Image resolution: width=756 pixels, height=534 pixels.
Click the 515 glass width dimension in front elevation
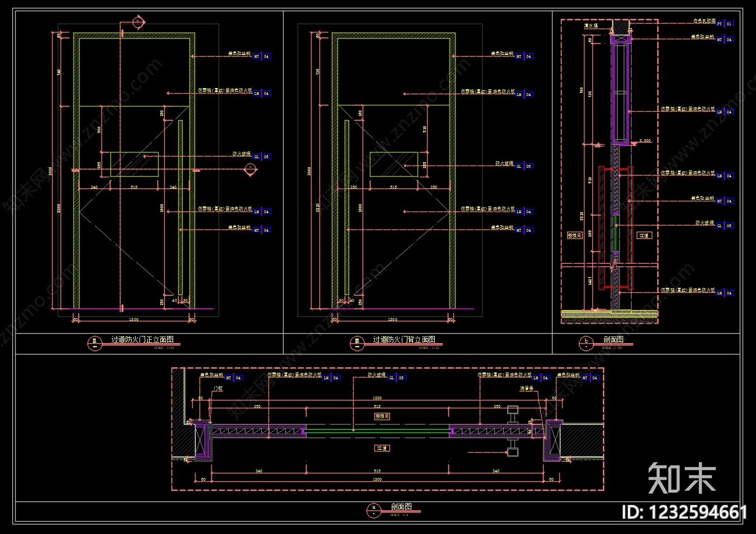point(134,187)
